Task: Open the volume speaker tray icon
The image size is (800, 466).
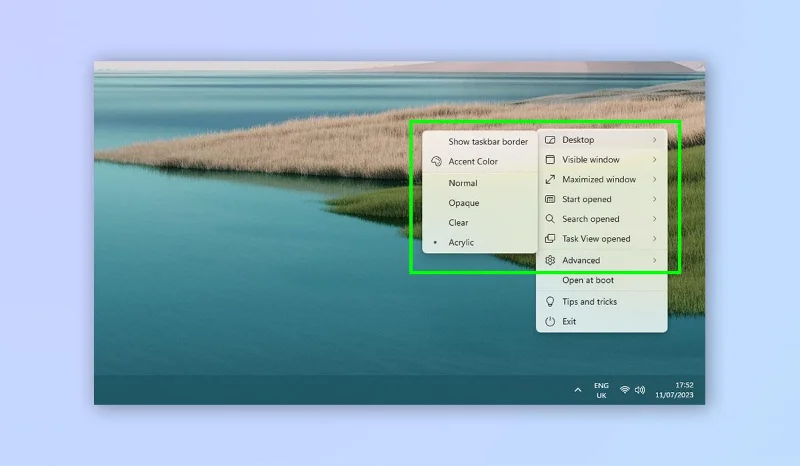Action: tap(640, 390)
